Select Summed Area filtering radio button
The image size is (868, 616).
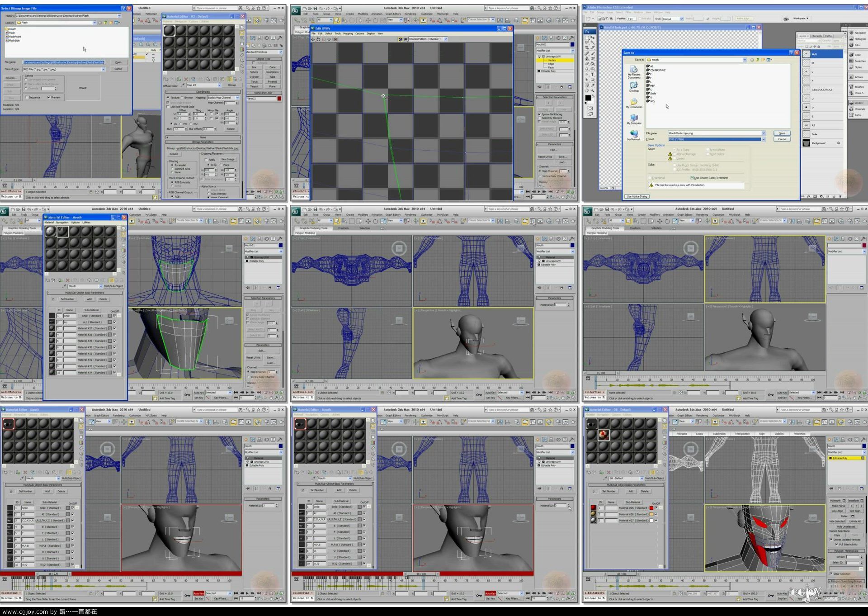pos(172,169)
